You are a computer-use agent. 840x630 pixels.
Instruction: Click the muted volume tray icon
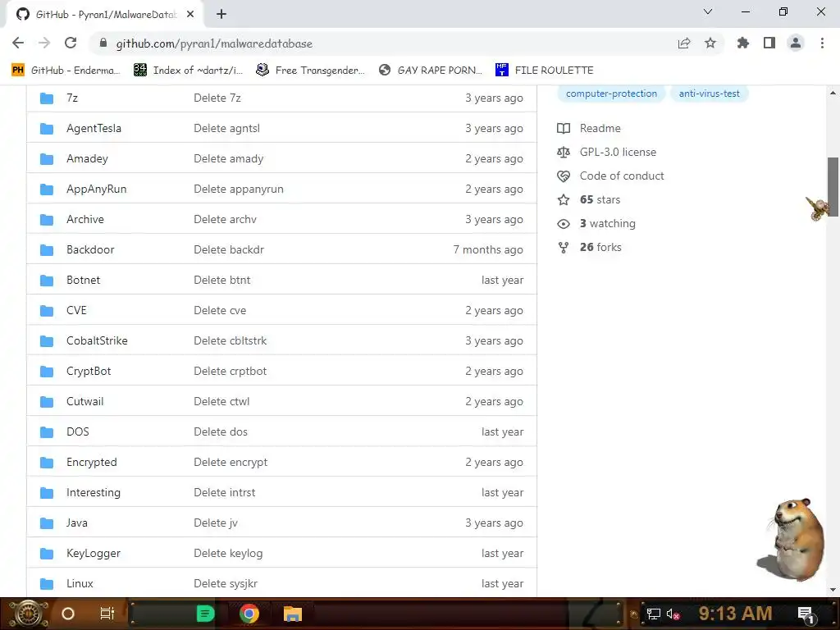[x=673, y=614]
